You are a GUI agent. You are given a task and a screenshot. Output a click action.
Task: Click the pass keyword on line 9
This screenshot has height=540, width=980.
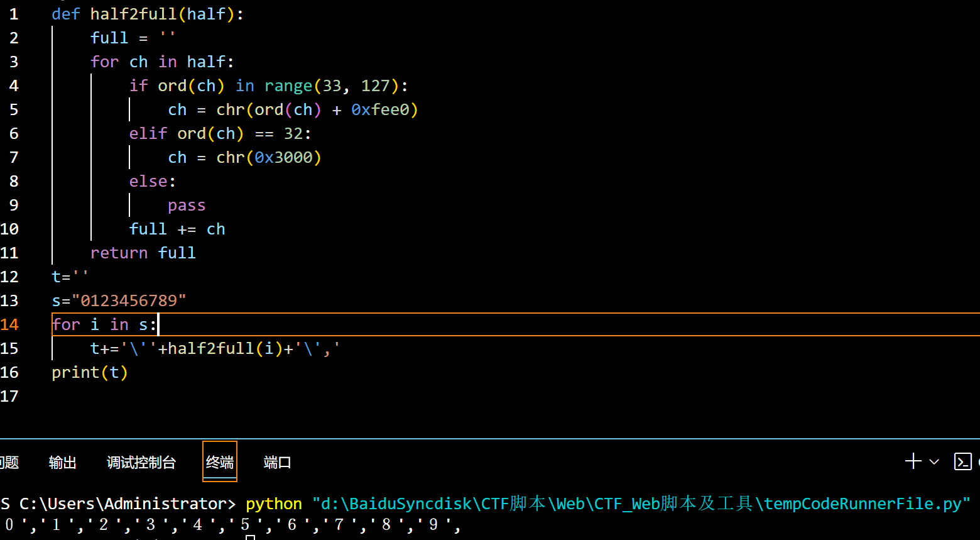[x=187, y=206]
